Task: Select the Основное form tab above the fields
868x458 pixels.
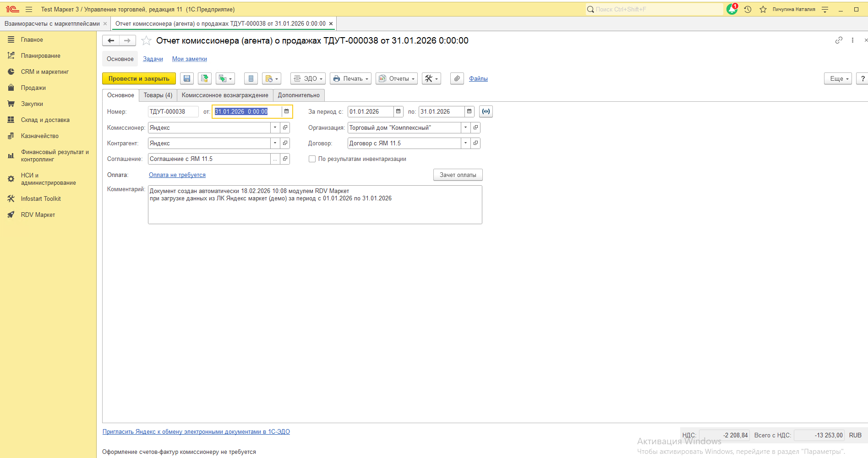Action: point(120,95)
